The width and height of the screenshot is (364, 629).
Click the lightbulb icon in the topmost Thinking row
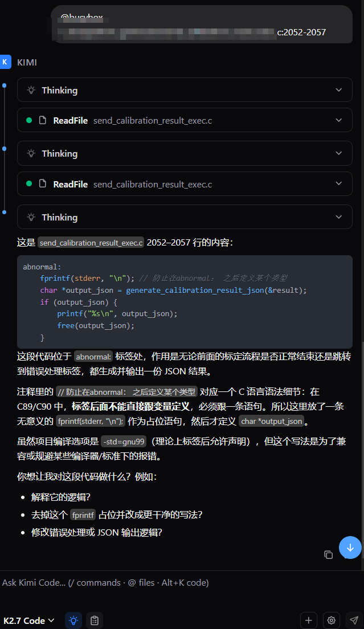coord(31,90)
